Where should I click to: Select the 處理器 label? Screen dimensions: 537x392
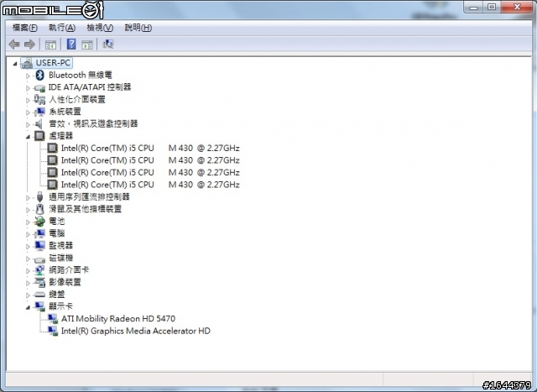click(60, 136)
